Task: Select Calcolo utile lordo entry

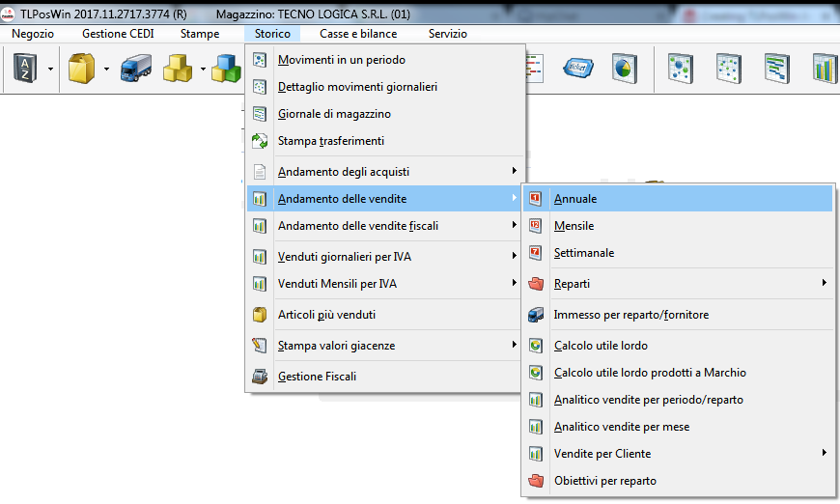Action: 600,346
